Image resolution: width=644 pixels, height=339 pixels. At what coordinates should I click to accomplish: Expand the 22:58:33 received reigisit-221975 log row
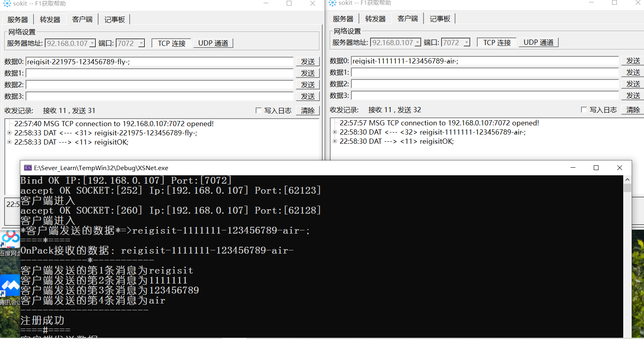[x=10, y=133]
